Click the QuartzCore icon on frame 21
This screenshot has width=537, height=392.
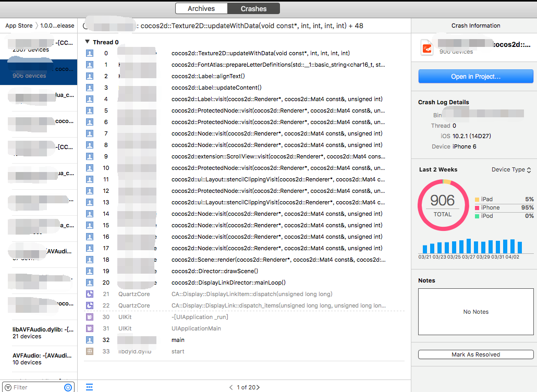point(90,294)
